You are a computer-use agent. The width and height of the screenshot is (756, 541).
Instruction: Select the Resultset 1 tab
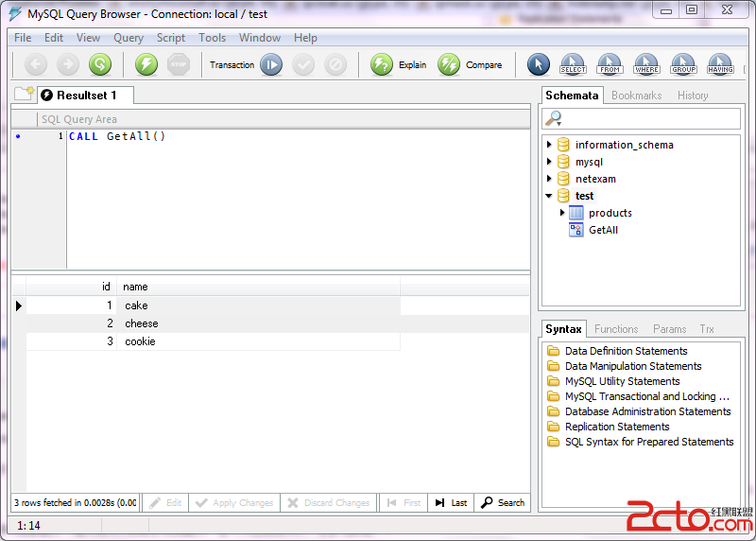point(86,96)
